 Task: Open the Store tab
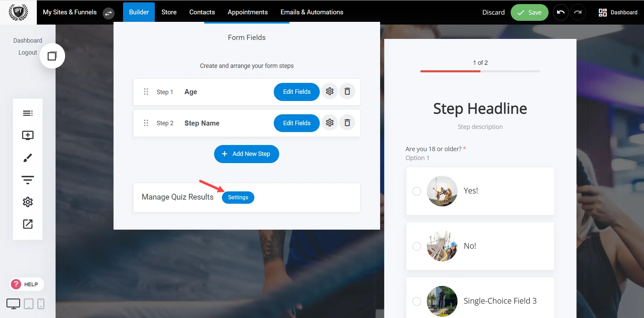[x=169, y=12]
